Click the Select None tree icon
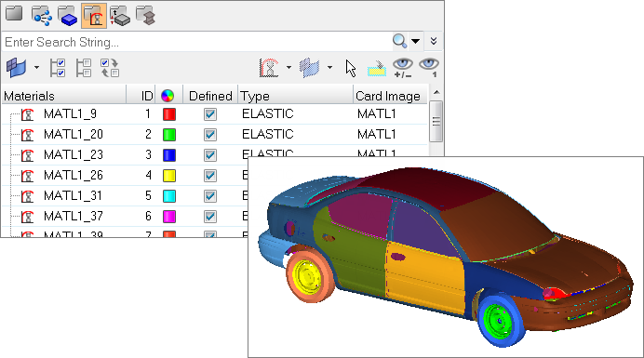The height and width of the screenshot is (358, 644). coord(84,68)
